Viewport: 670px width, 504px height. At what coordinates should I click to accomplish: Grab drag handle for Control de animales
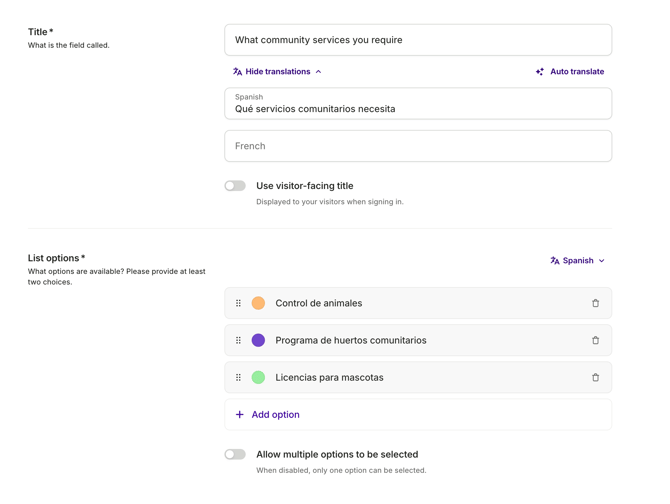coord(238,303)
